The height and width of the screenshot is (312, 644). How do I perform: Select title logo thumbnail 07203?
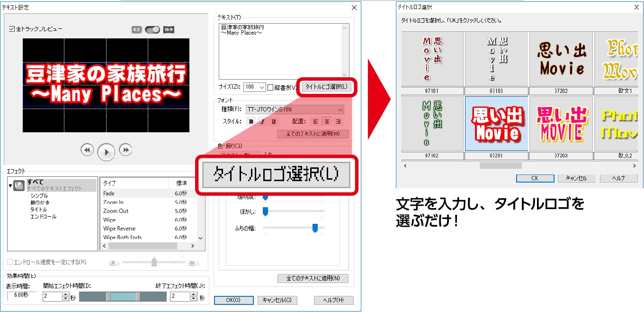(561, 123)
